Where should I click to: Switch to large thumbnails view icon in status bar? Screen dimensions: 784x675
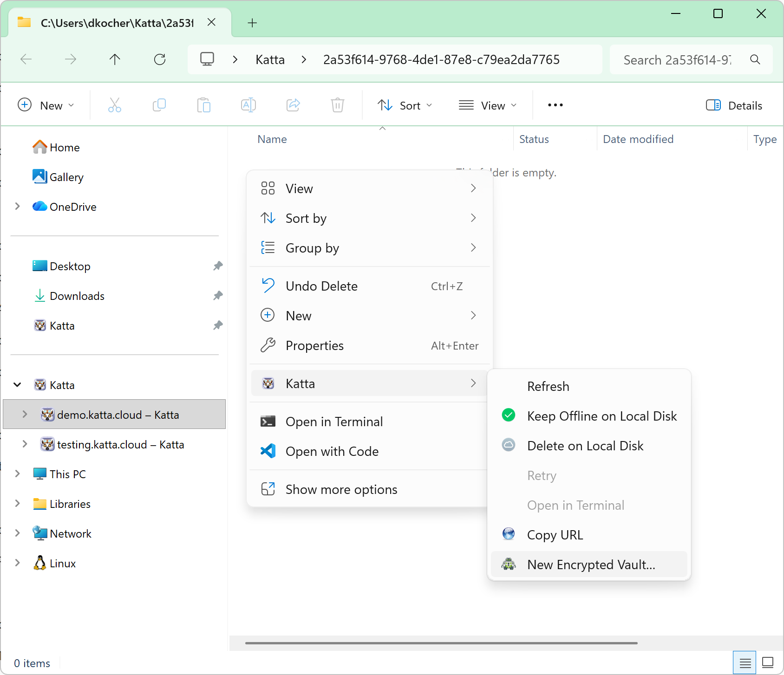click(x=768, y=663)
